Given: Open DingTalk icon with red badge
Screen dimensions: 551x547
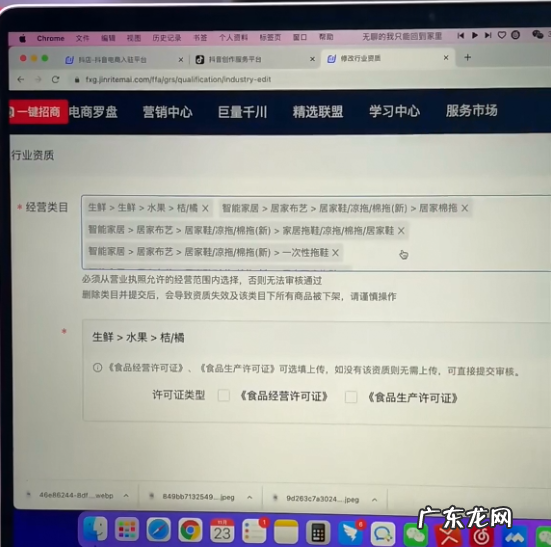Looking at the screenshot, I should [x=350, y=533].
